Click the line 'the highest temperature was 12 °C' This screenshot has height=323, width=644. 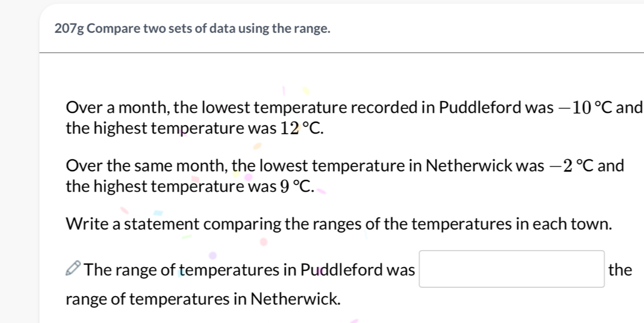(193, 129)
